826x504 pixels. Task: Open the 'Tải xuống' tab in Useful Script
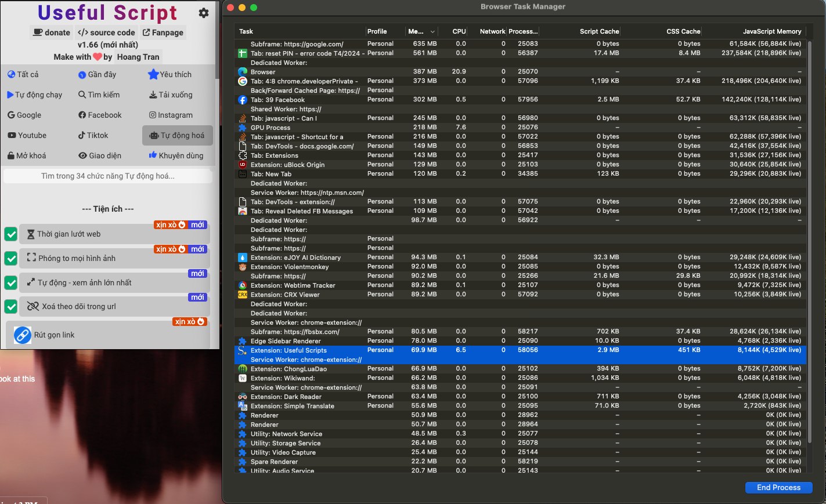(171, 95)
